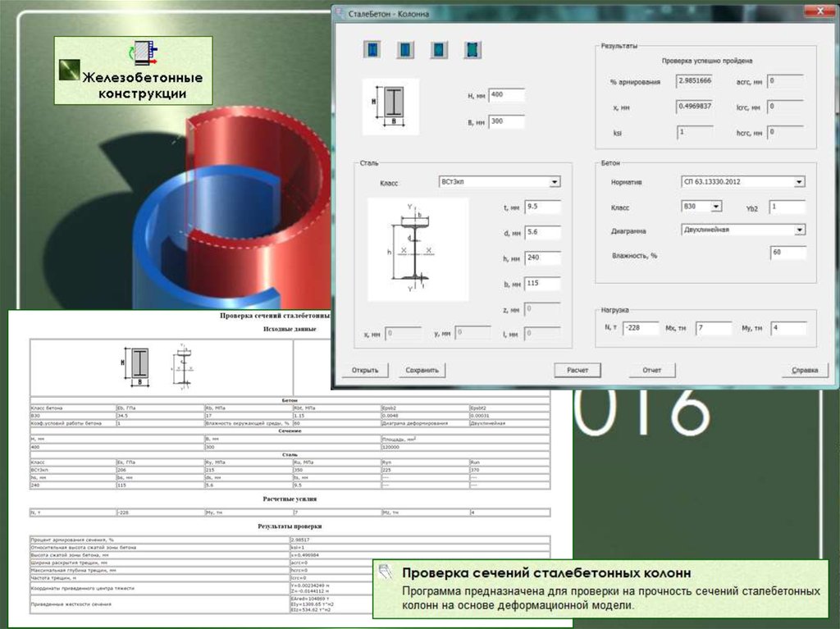
Task: Select the fourth column section type icon
Action: (472, 50)
